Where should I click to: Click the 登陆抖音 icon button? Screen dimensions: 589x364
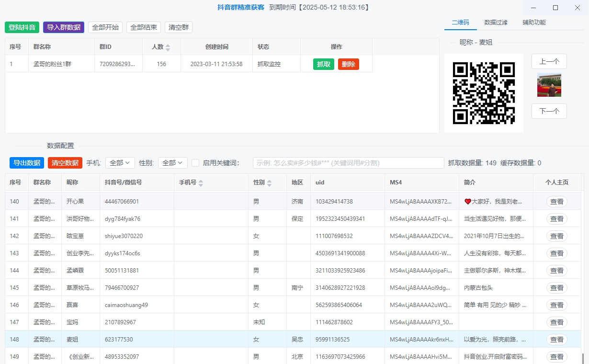tap(21, 27)
